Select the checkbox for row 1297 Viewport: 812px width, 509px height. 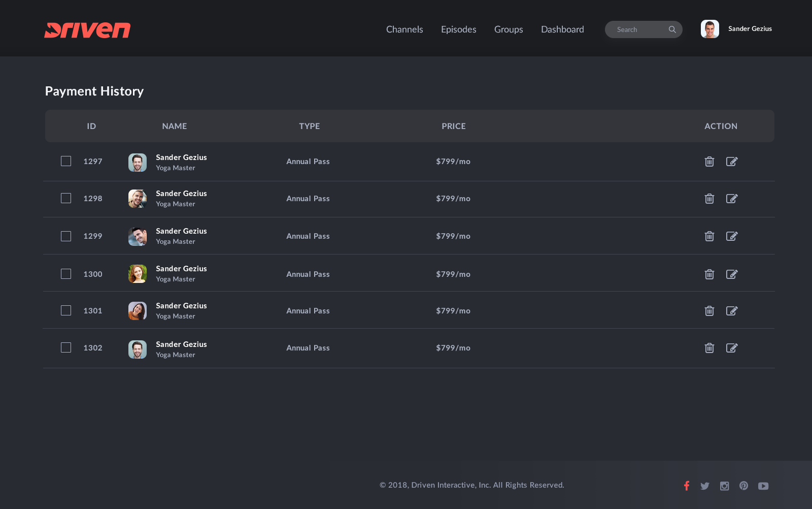tap(66, 161)
